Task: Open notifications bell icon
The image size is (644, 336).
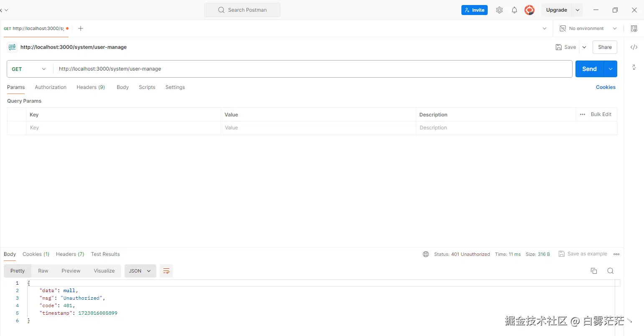Action: 514,10
